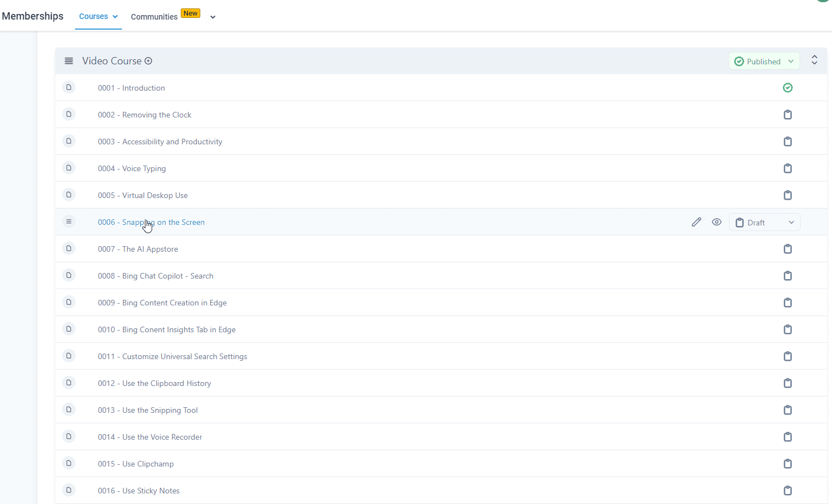The width and height of the screenshot is (832, 504).
Task: Click the pencil edit icon for lesson 0006
Action: [x=696, y=222]
